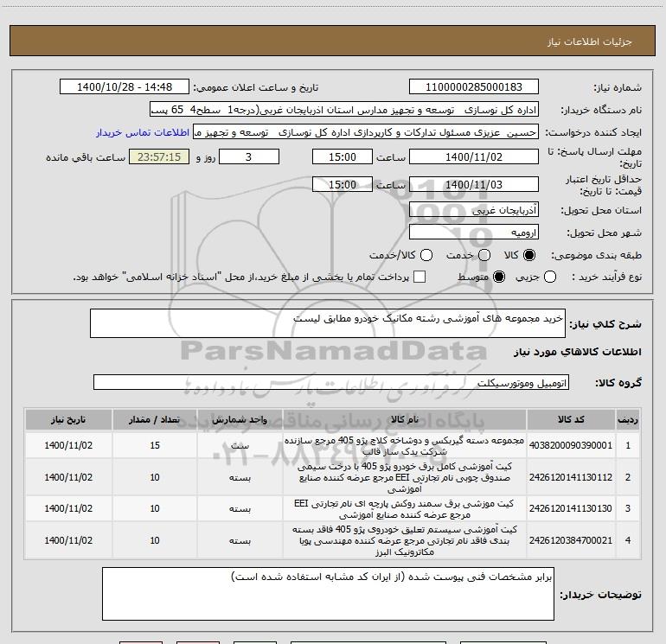Click the تعداد / مقدار column header

pyautogui.click(x=155, y=419)
